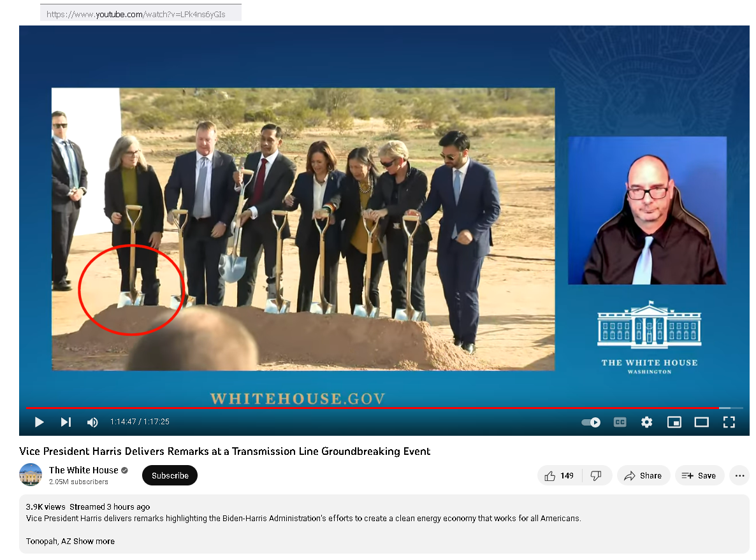Viewport: 756px width, 560px height.
Task: Skip to the next video
Action: pos(66,422)
